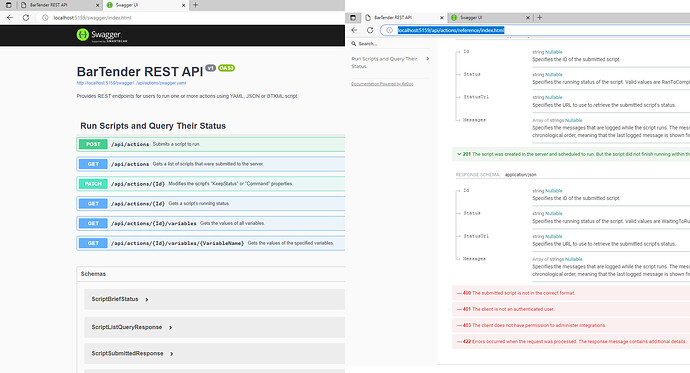Go back in the left browser window

10,18
